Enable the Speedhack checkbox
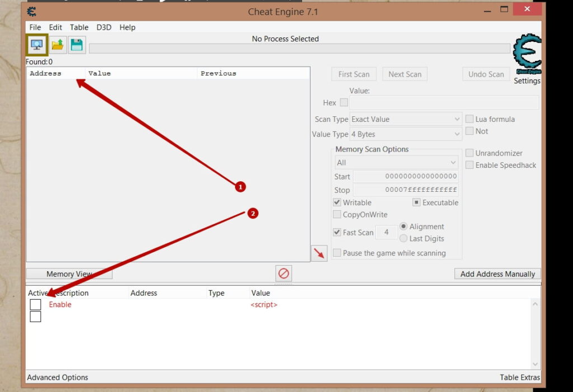The image size is (573, 392). coord(469,165)
